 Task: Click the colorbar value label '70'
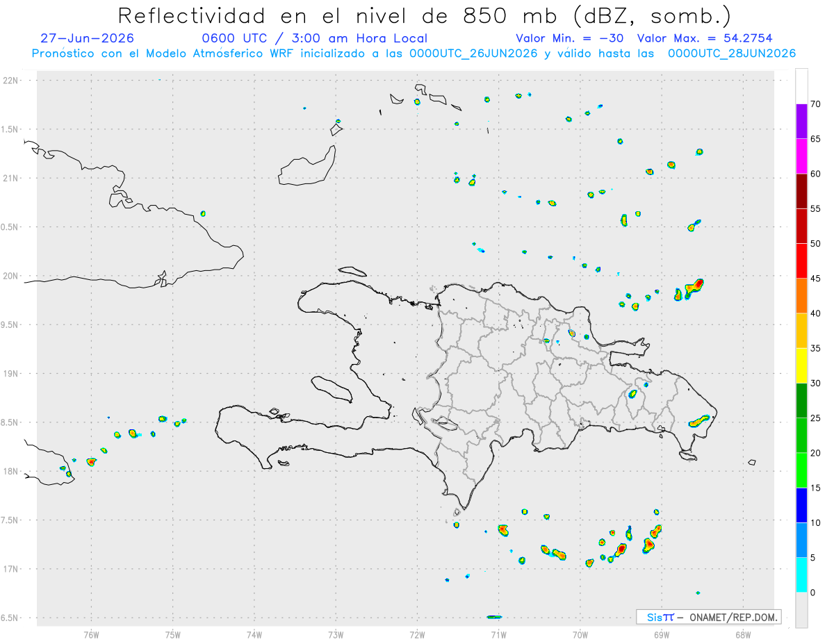click(x=816, y=104)
